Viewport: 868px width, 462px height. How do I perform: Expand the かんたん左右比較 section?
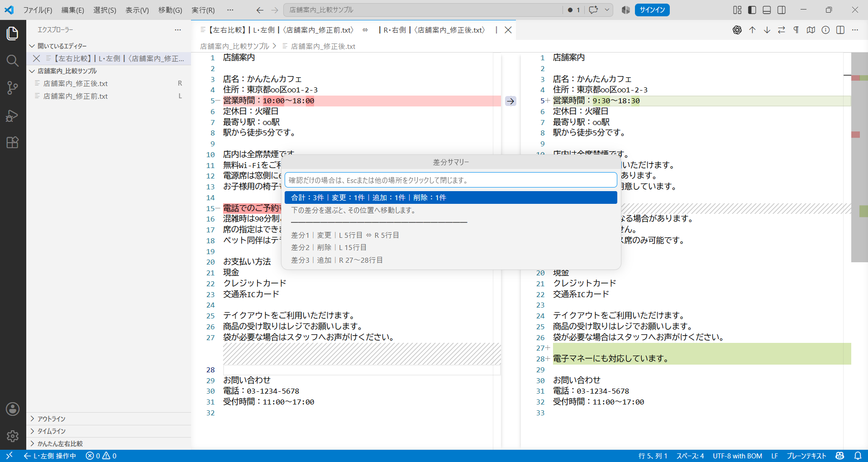point(109,444)
